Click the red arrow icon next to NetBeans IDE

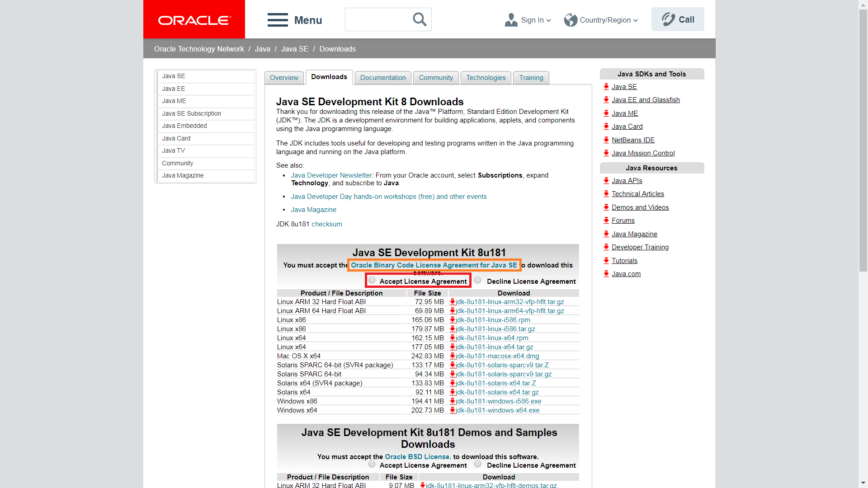pos(606,140)
